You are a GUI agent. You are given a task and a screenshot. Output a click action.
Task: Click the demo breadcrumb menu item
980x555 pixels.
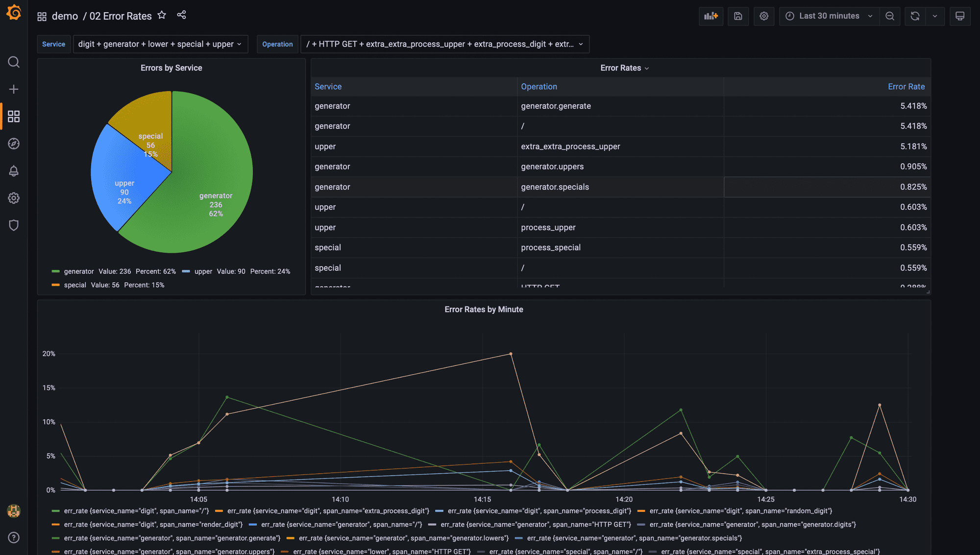click(x=65, y=16)
